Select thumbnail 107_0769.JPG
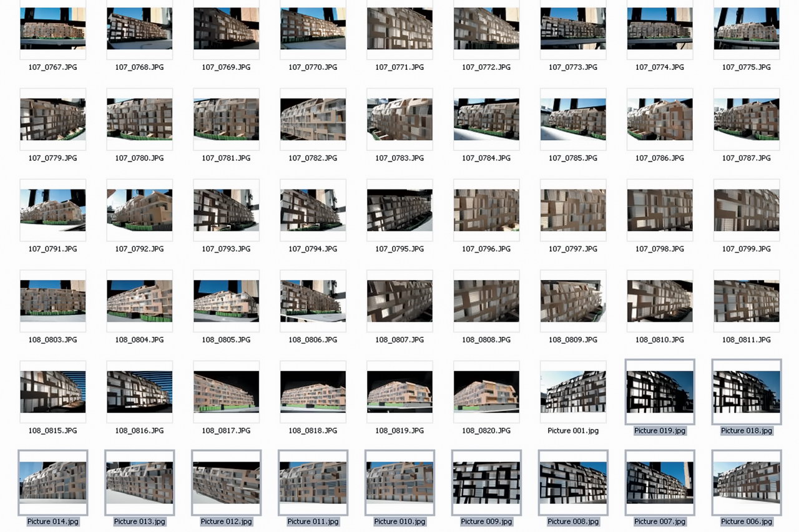 226,29
